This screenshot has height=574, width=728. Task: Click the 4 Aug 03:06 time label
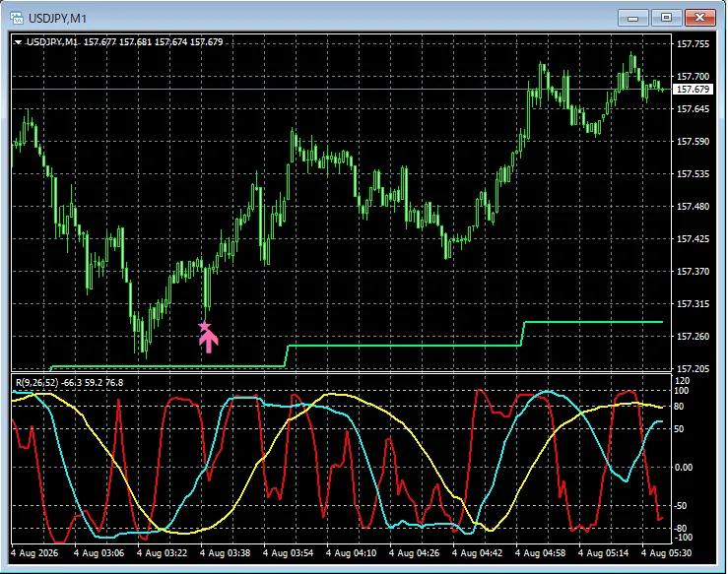99,553
